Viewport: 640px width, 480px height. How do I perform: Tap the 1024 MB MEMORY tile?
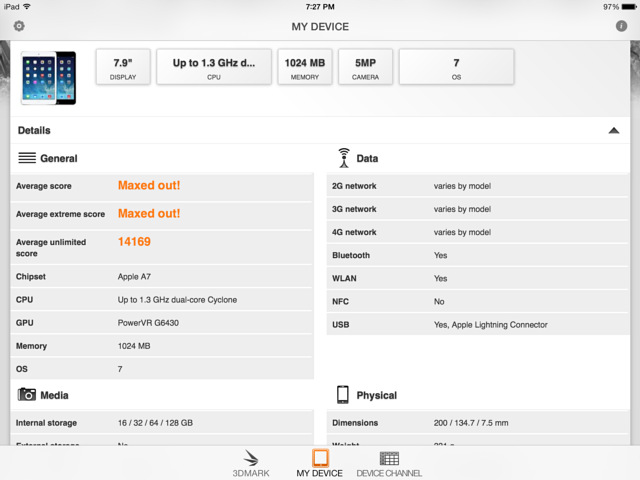pyautogui.click(x=305, y=67)
